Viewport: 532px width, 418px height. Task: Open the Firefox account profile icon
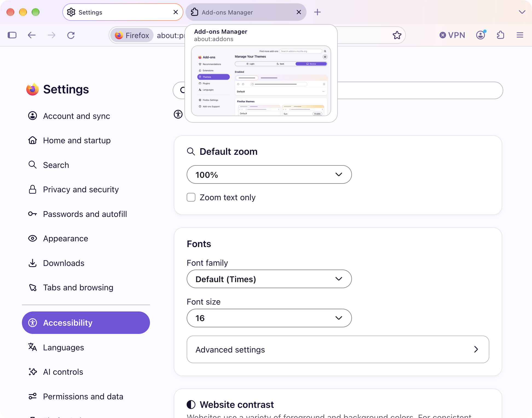[481, 35]
